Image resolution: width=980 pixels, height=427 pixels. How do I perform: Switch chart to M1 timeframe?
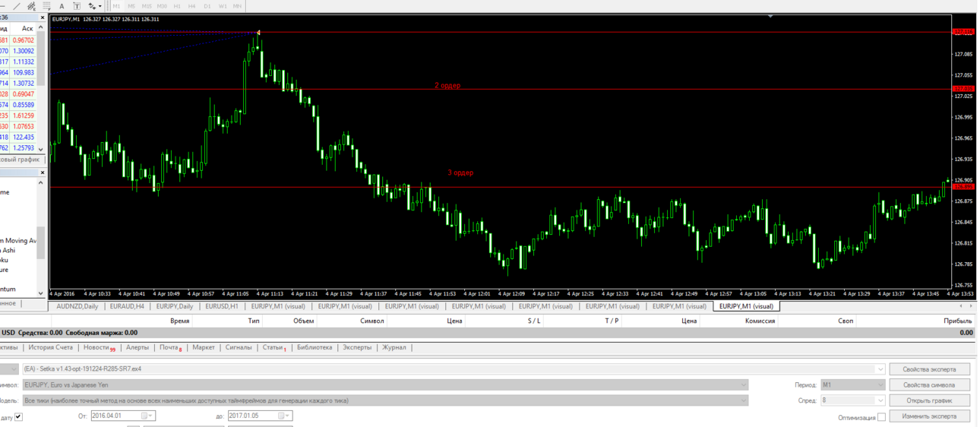point(117,6)
